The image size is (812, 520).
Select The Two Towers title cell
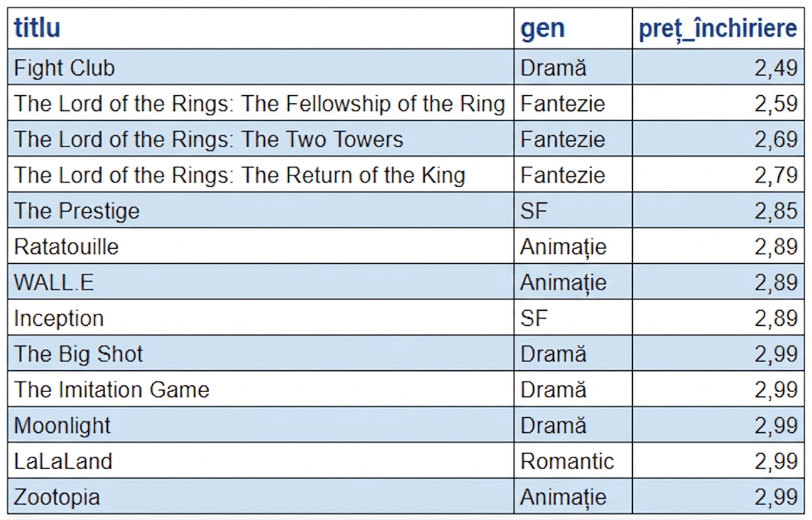tap(261, 138)
